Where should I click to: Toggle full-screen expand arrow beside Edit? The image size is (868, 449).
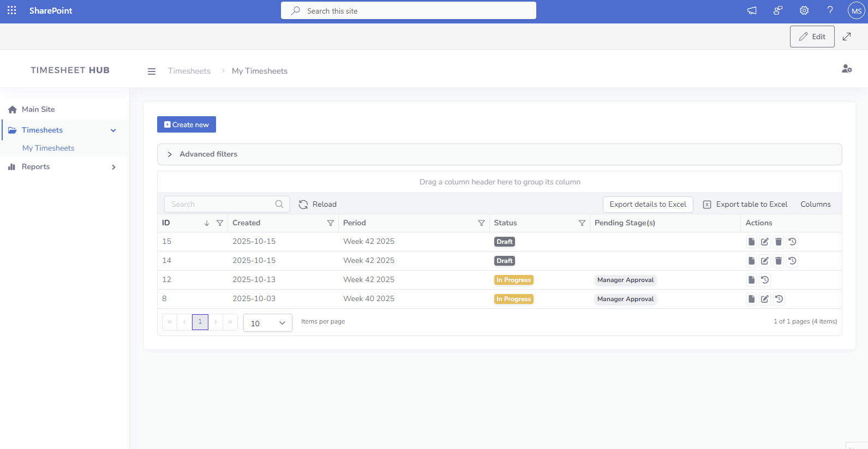coord(847,37)
